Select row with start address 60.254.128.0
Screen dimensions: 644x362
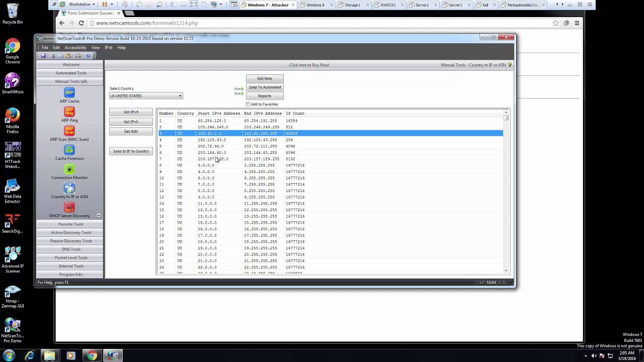click(331, 121)
